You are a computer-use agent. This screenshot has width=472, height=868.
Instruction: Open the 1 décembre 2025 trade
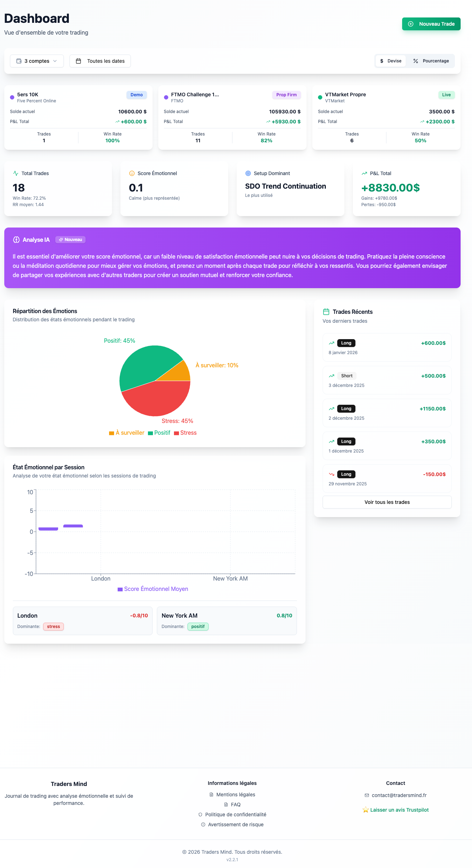tap(387, 446)
